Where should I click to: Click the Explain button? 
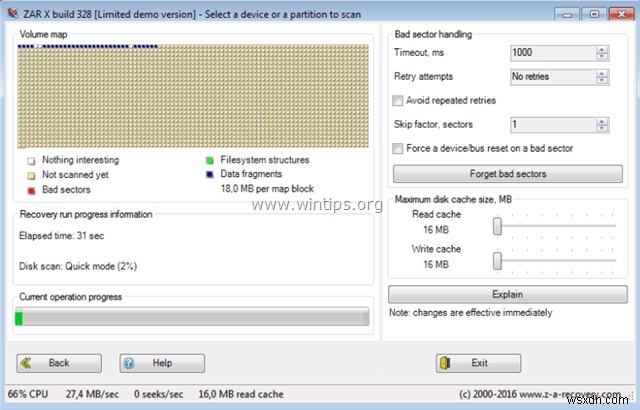pyautogui.click(x=508, y=294)
